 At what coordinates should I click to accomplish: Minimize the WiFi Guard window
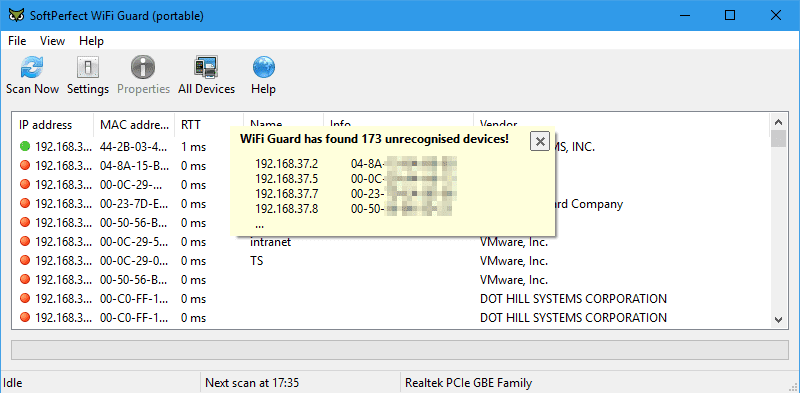point(684,15)
